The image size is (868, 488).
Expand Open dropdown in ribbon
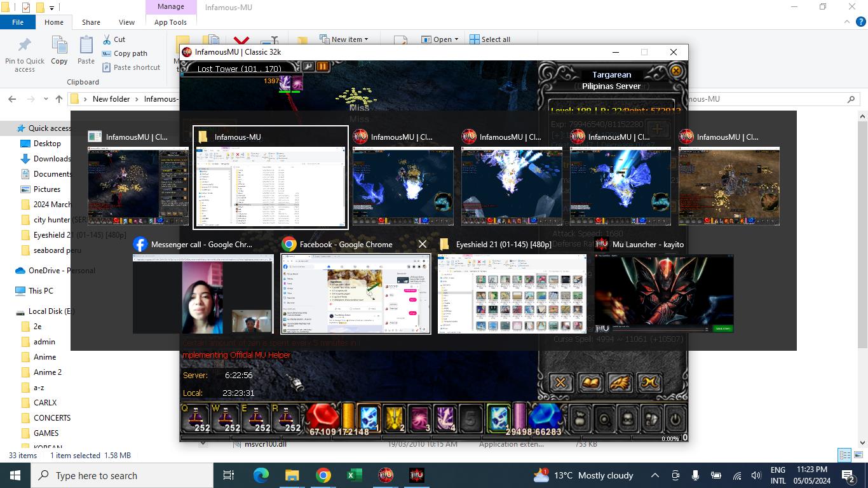click(x=456, y=39)
